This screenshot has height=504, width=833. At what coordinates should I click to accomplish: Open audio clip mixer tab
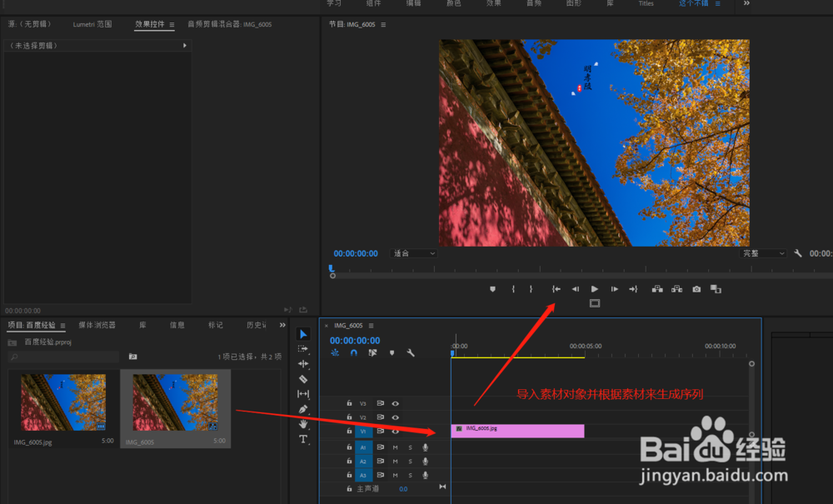pyautogui.click(x=230, y=24)
